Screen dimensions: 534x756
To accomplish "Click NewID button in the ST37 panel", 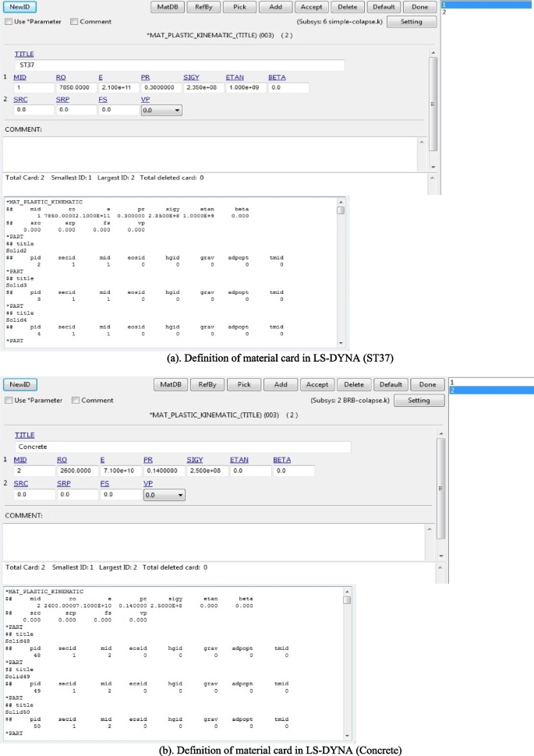I will point(20,7).
